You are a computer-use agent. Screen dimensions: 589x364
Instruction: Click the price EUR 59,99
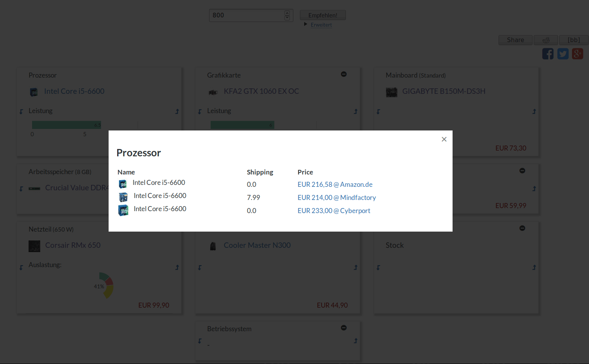point(511,206)
